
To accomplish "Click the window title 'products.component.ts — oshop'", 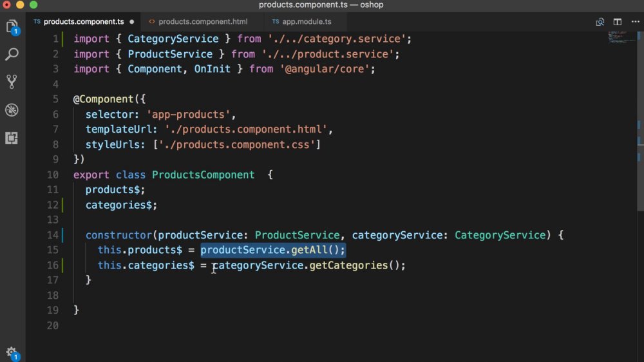I will tap(321, 5).
